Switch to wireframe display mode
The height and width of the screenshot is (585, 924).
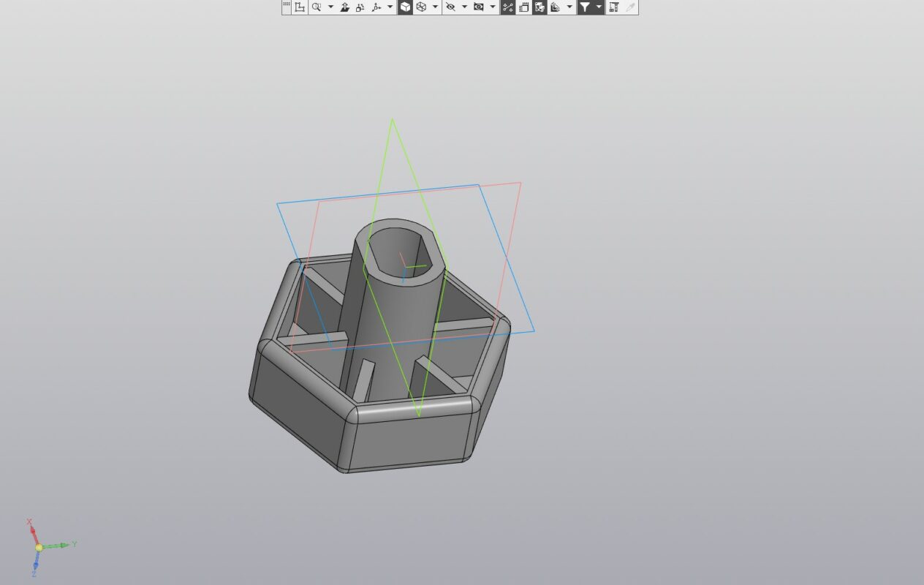[x=422, y=7]
